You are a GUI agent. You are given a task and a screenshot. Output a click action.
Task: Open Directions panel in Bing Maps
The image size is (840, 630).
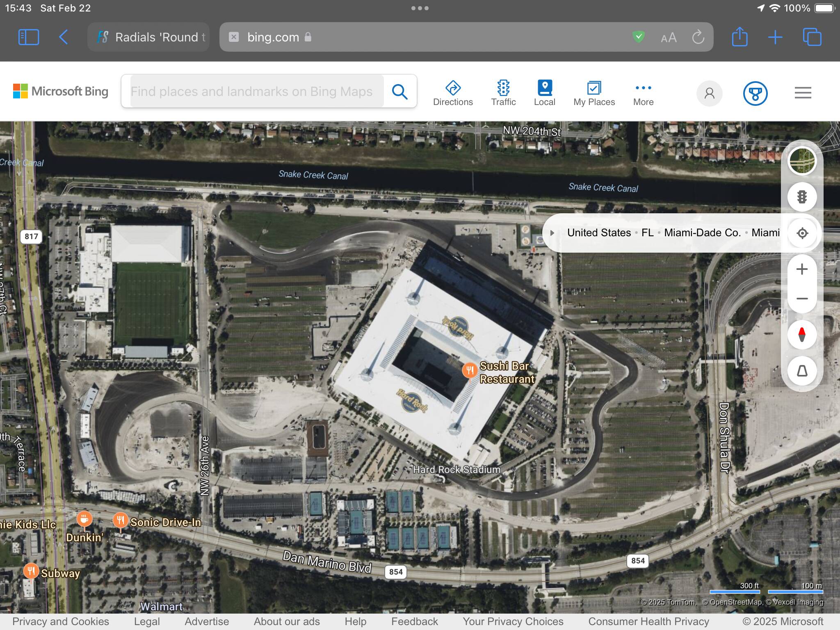pyautogui.click(x=453, y=93)
